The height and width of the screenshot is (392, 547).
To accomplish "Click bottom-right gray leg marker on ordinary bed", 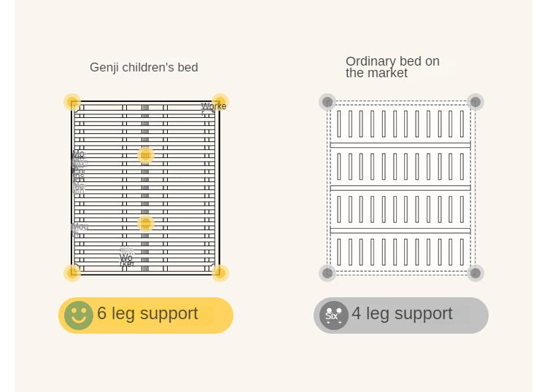I will tap(476, 273).
